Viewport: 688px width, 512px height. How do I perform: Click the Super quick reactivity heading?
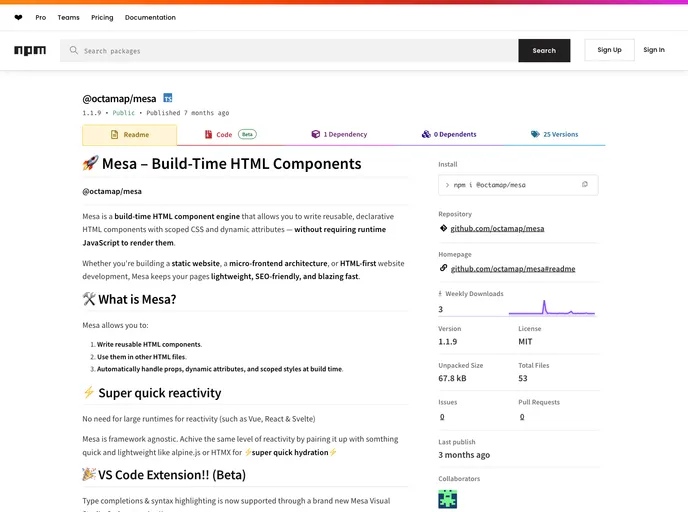click(160, 393)
